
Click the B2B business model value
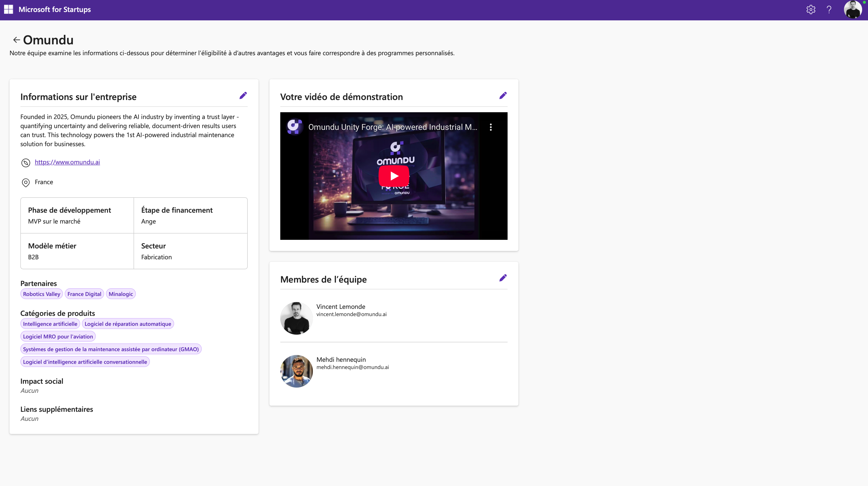click(33, 257)
